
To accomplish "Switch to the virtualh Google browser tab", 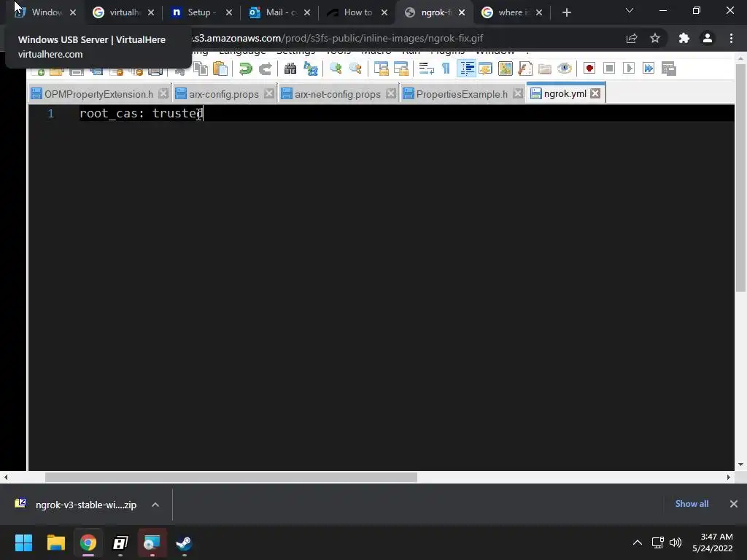I will [x=124, y=12].
